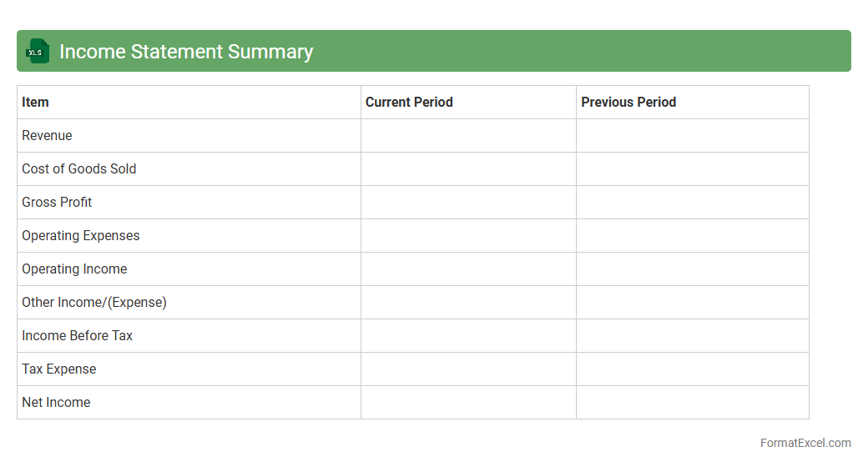Click the Operating Income row label
The width and height of the screenshot is (868, 467).
coord(74,269)
